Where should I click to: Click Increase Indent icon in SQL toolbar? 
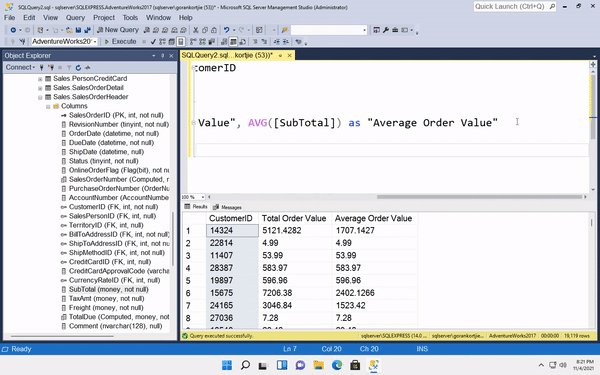pos(286,41)
